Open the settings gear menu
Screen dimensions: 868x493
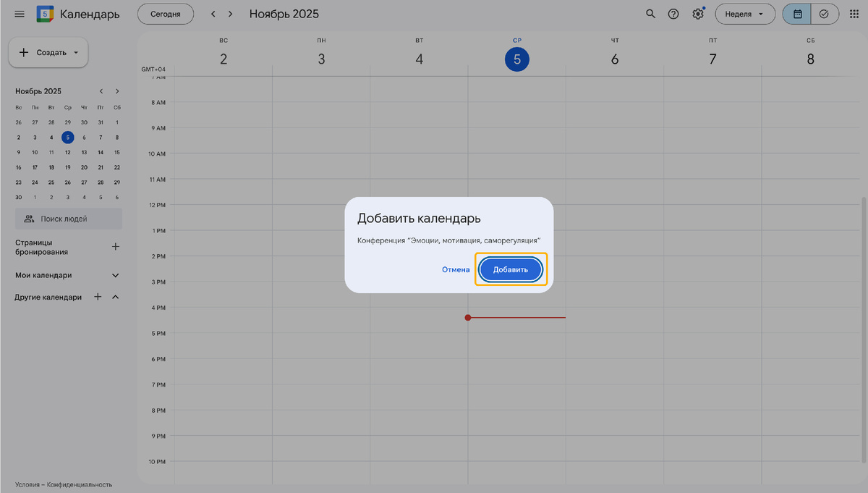698,14
